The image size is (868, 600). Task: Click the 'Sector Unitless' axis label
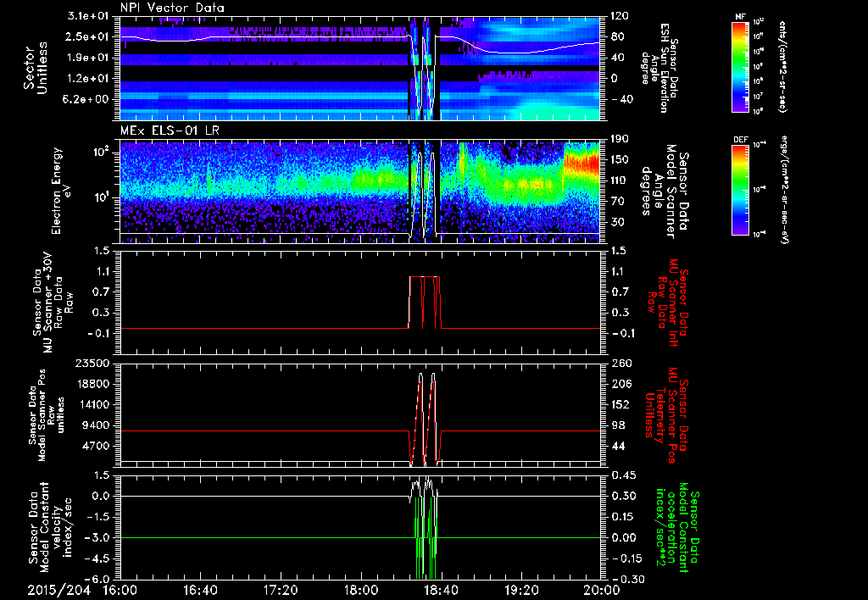[x=36, y=69]
